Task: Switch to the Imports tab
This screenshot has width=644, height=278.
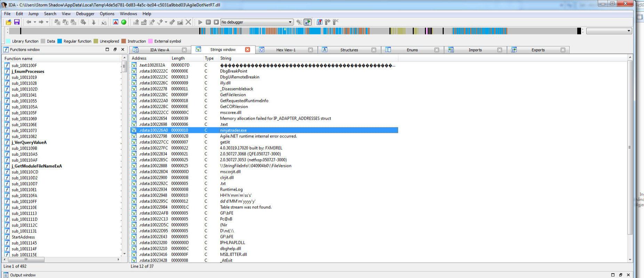Action: pos(475,50)
